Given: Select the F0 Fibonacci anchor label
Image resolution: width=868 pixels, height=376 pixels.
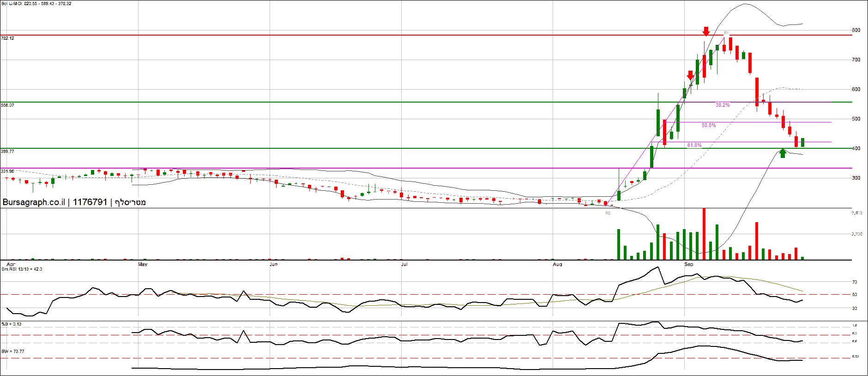Looking at the screenshot, I should pos(608,213).
